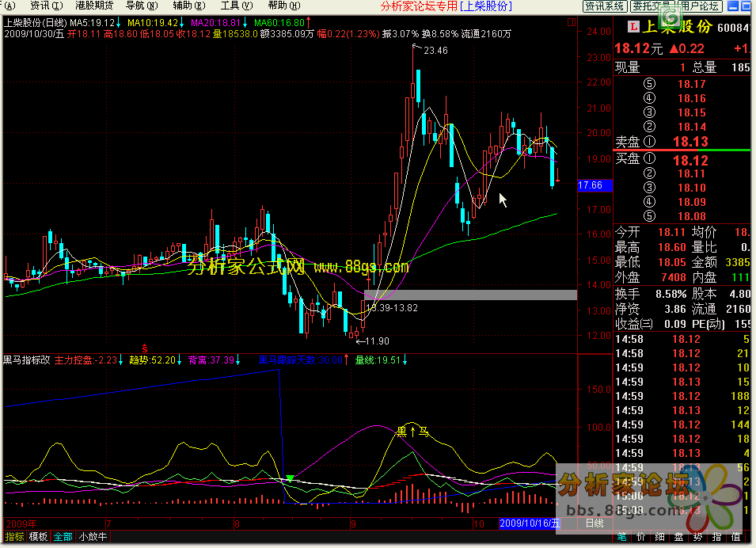Open the 资讯(I) menu

click(46, 6)
